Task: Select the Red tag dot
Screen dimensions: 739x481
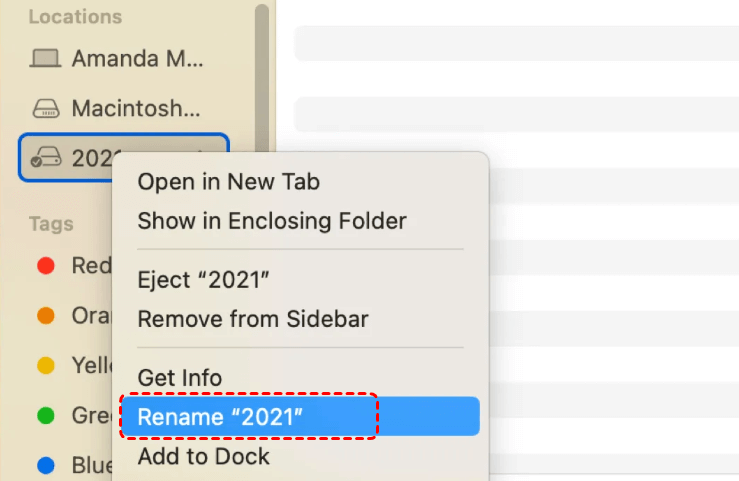Action: click(x=46, y=266)
